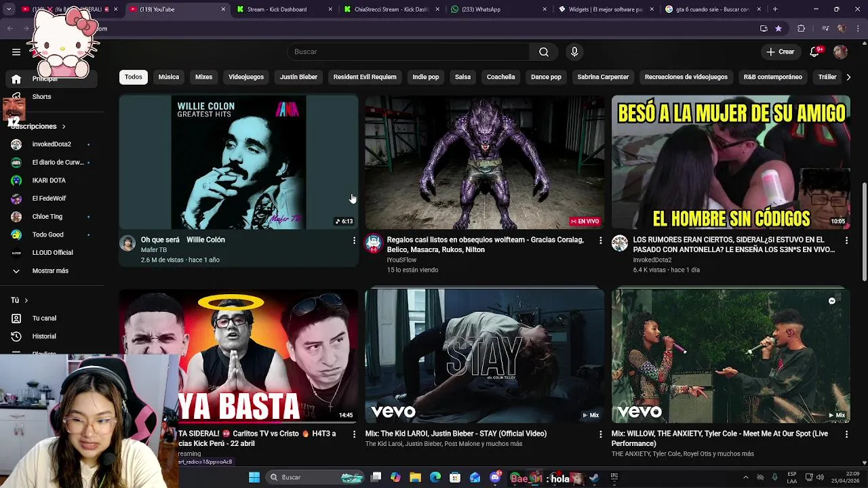Click the YouTube search input field
This screenshot has width=868, height=488.
click(x=409, y=52)
